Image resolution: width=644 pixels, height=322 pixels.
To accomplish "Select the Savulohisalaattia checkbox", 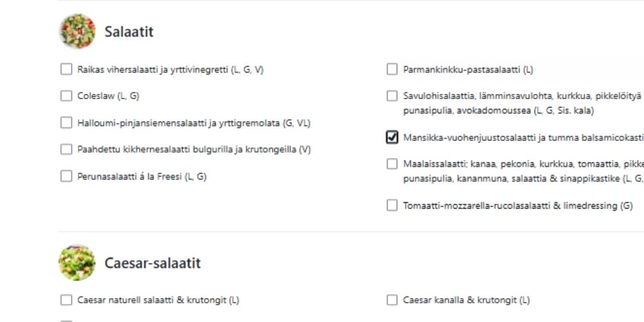I will point(392,96).
